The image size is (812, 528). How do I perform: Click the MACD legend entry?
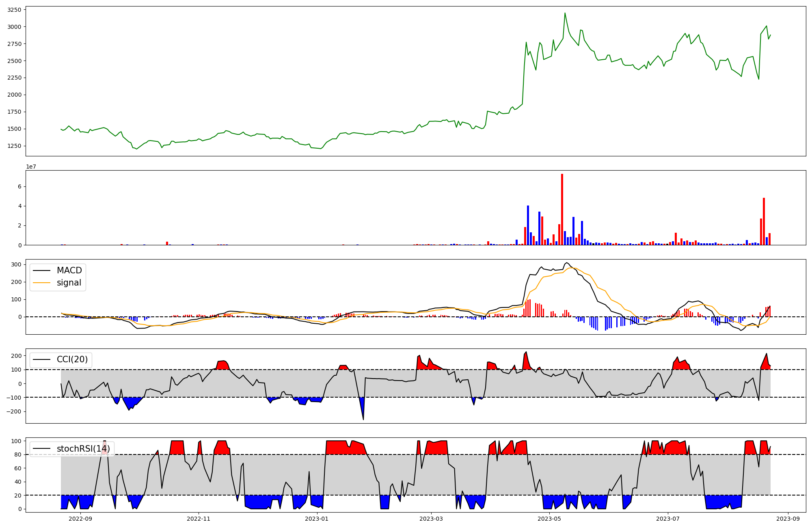click(69, 270)
